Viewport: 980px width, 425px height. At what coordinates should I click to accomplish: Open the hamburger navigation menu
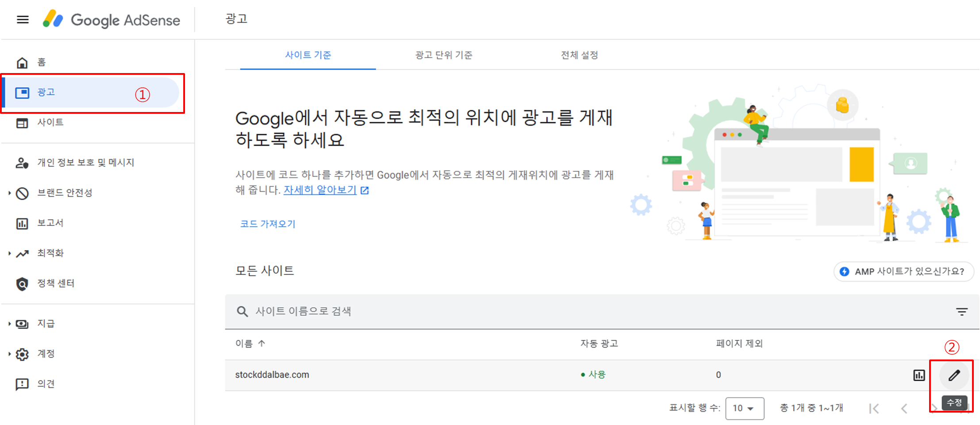tap(22, 19)
